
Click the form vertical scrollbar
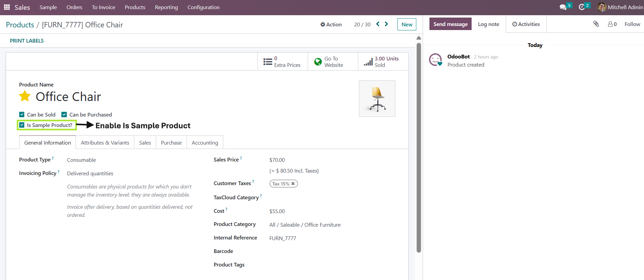[x=419, y=147]
